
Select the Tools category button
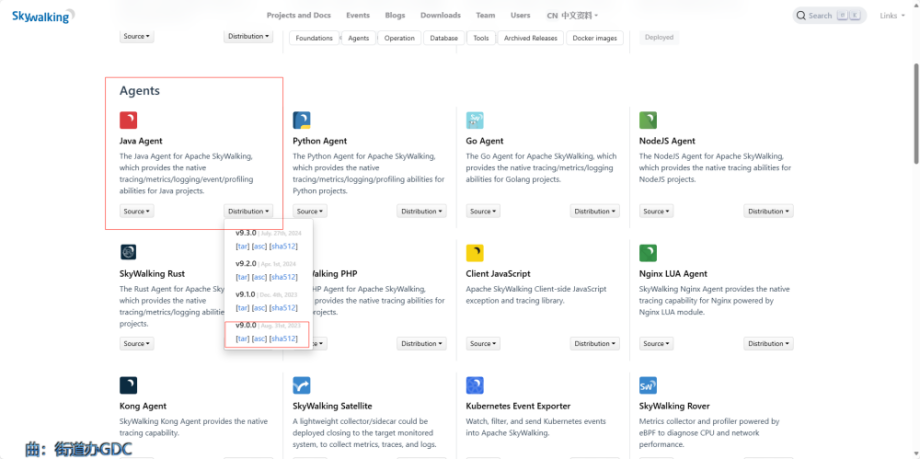point(481,38)
